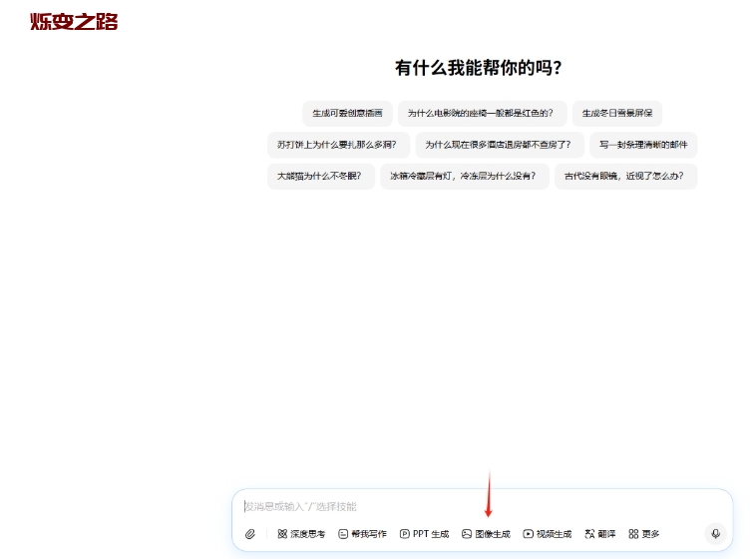This screenshot has width=756, height=559.
Task: Select suggestion about 酒店退房 not checking rooms
Action: [500, 145]
